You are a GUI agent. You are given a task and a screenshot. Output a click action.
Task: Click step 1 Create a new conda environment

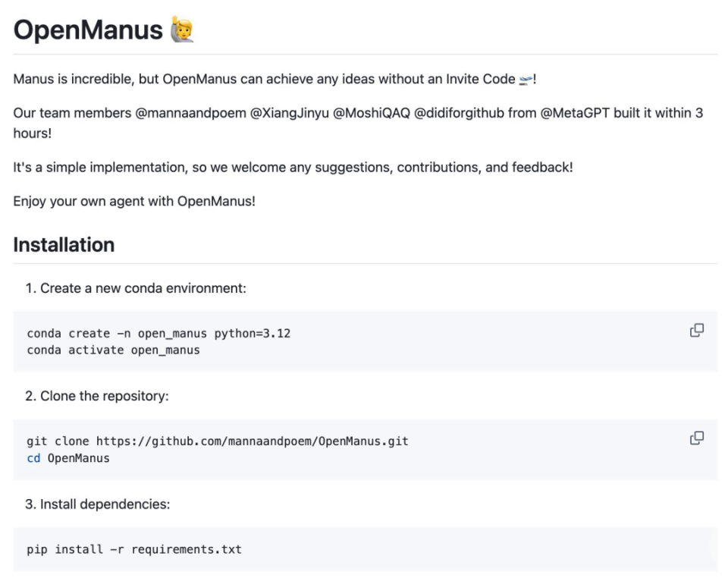136,288
